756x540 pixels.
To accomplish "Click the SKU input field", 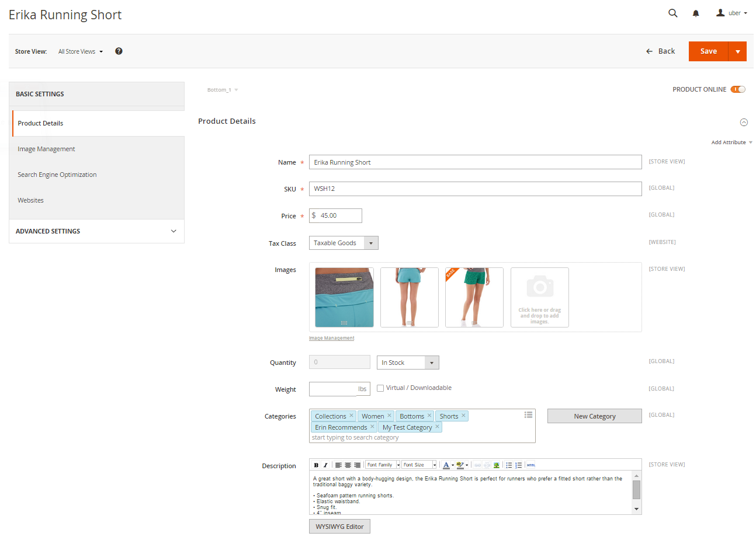I will (x=475, y=189).
